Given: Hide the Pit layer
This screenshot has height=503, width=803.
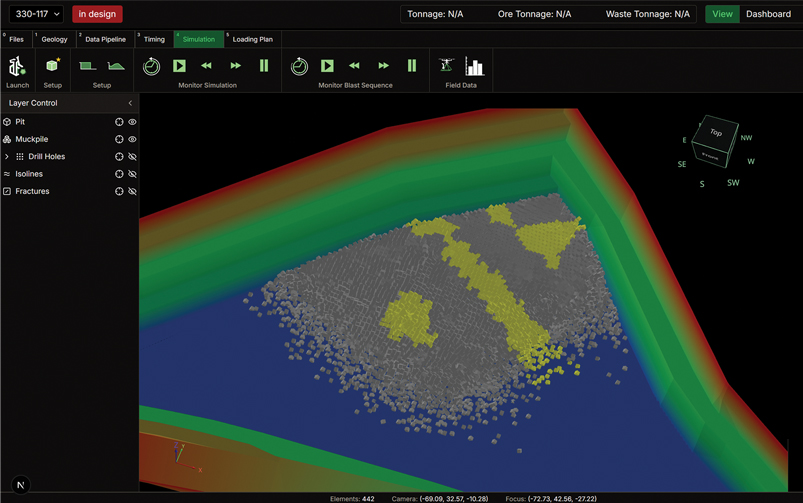Looking at the screenshot, I should coord(132,122).
